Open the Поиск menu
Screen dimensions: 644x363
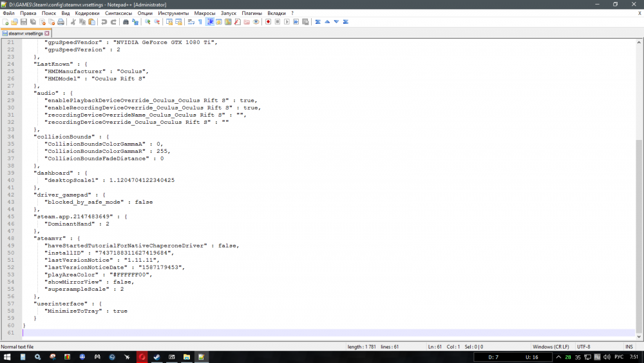pos(48,13)
